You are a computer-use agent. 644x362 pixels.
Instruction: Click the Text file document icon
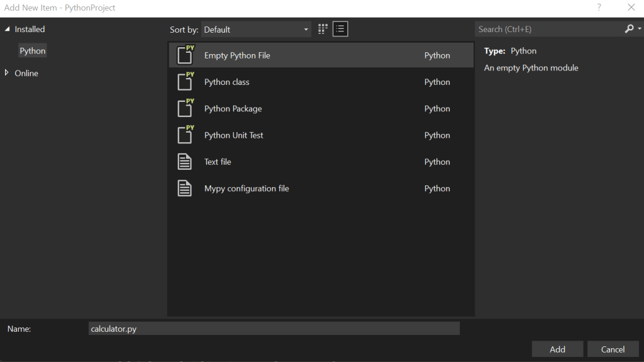tap(185, 162)
